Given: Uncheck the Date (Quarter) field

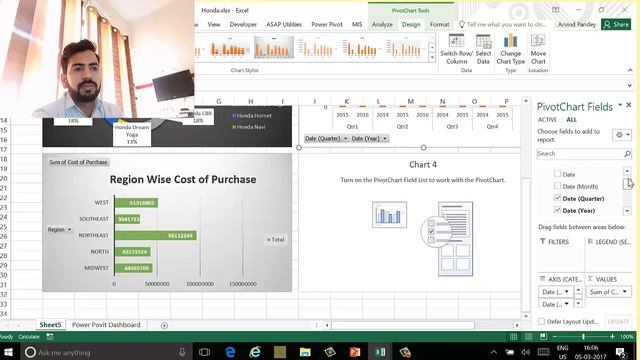Looking at the screenshot, I should point(557,198).
